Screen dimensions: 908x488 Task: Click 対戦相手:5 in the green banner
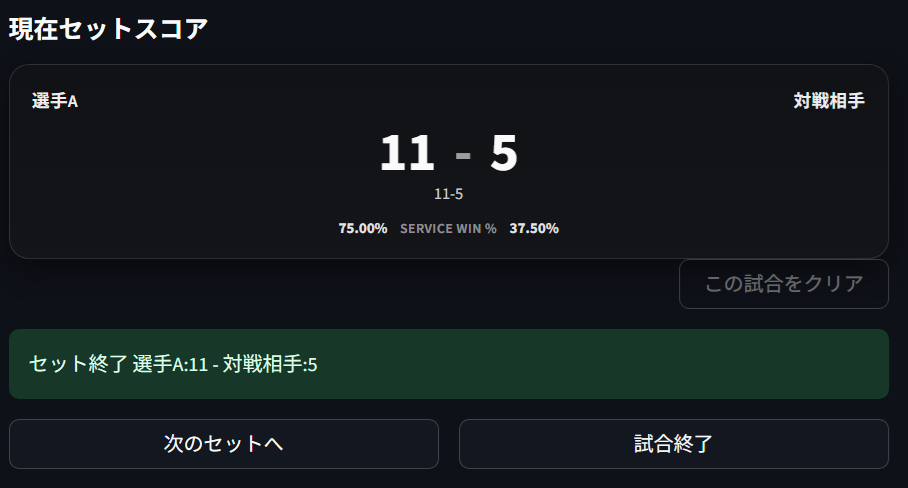(x=270, y=364)
